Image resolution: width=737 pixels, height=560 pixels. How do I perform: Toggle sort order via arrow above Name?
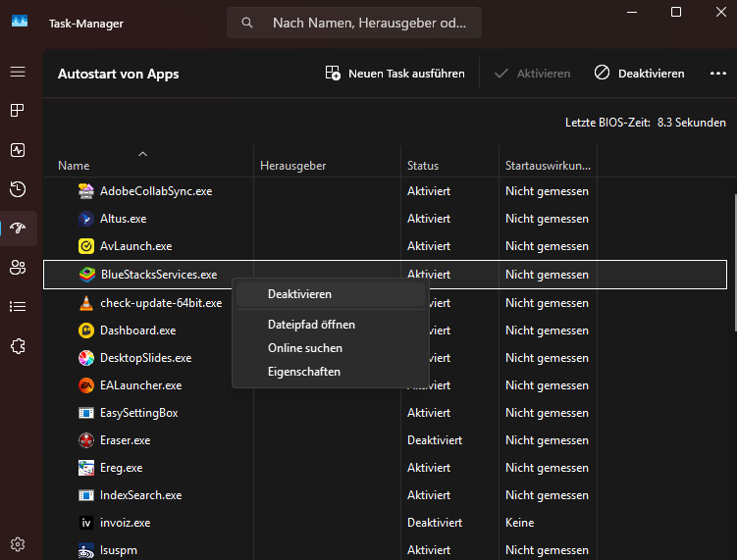(x=143, y=154)
